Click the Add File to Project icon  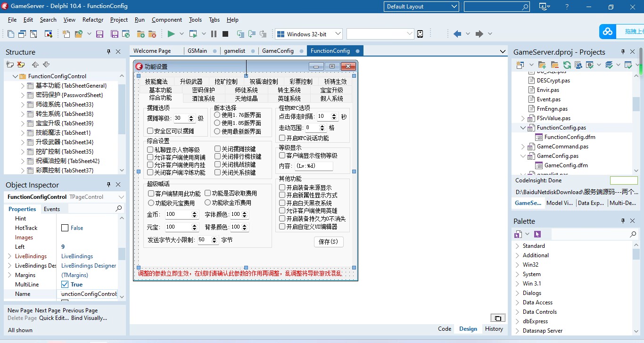(x=140, y=34)
